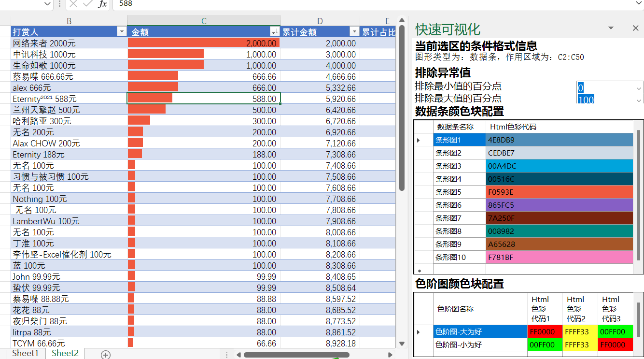
Task: Select the row marker beside 色阶图-大为好
Action: point(423,332)
